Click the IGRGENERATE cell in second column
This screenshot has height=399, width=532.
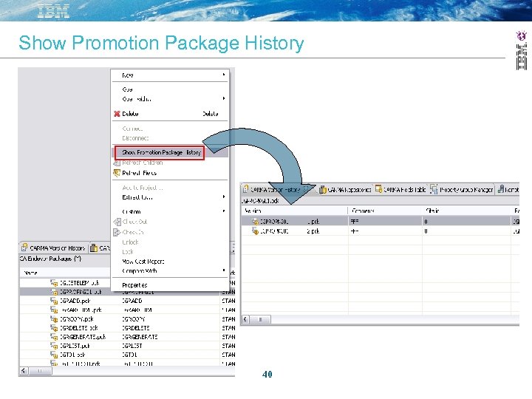(140, 337)
